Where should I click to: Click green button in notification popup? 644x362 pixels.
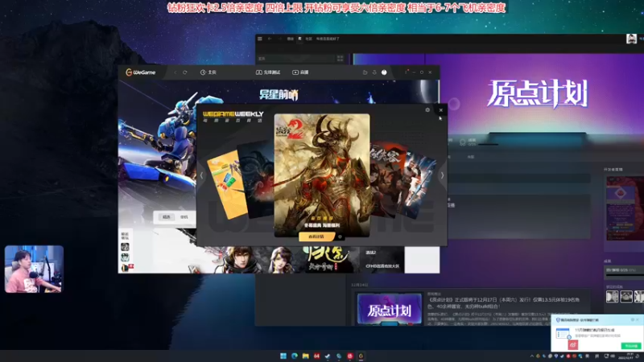pos(631,346)
